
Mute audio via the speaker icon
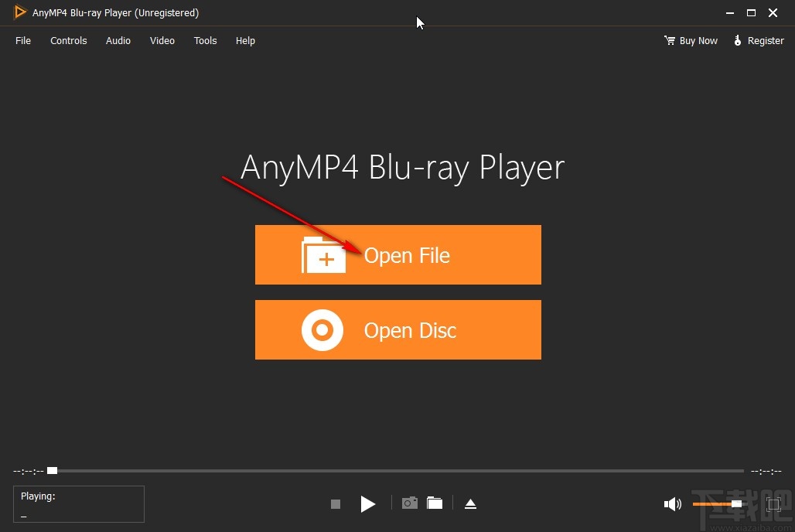(x=673, y=503)
